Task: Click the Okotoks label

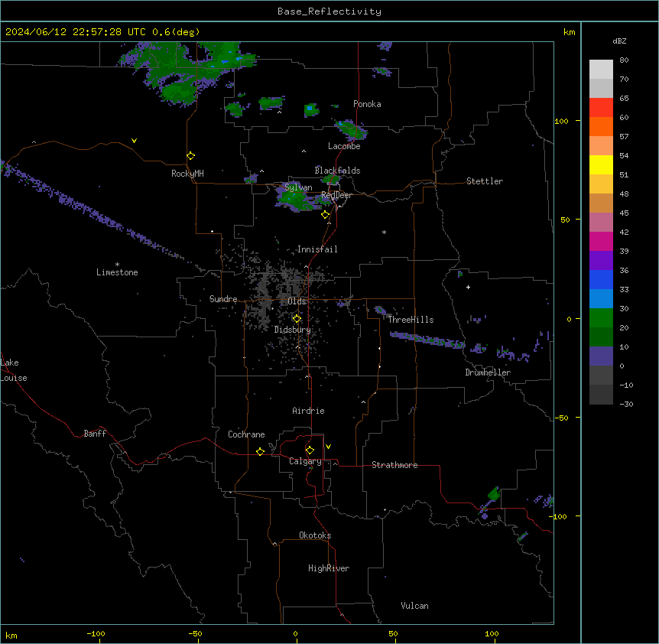Action: point(315,535)
